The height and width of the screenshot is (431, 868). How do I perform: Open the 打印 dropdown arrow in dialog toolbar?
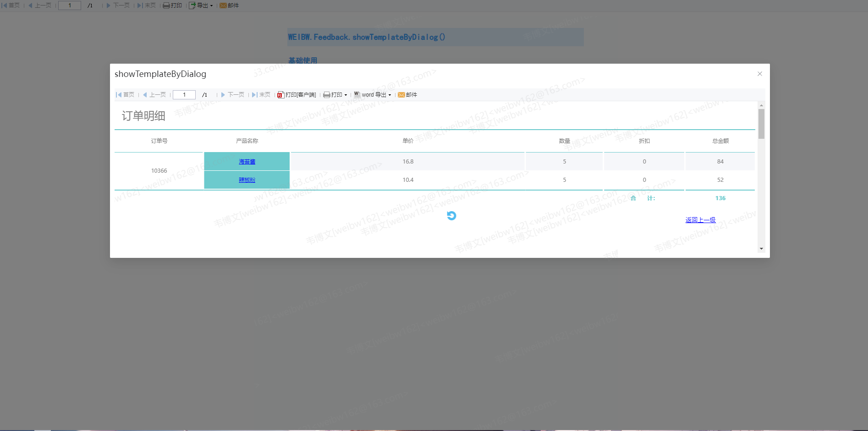(346, 95)
